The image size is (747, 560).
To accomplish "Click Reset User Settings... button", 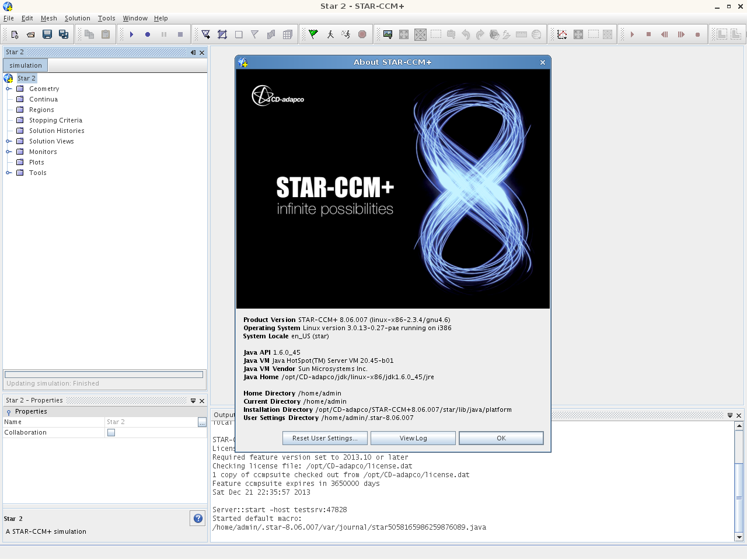I will pyautogui.click(x=324, y=438).
